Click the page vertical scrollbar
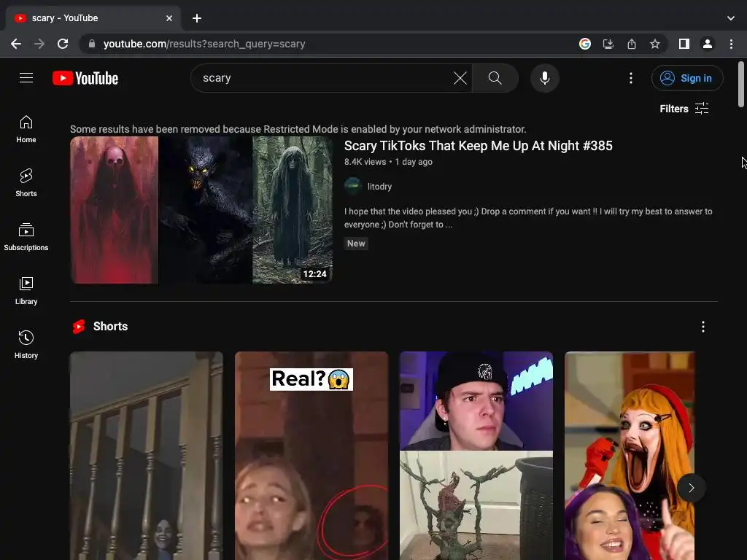The height and width of the screenshot is (560, 747). point(741,85)
